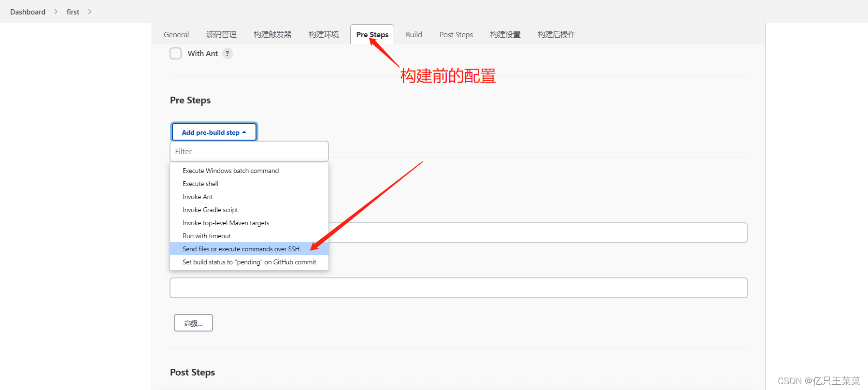Select Invoke Ant step
This screenshot has height=390, width=868.
pyautogui.click(x=249, y=197)
